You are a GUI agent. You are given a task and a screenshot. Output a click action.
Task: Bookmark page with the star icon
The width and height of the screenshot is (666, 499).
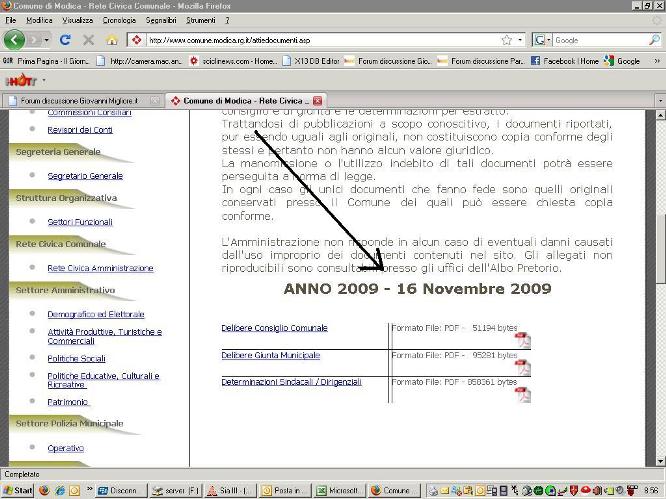pos(507,40)
